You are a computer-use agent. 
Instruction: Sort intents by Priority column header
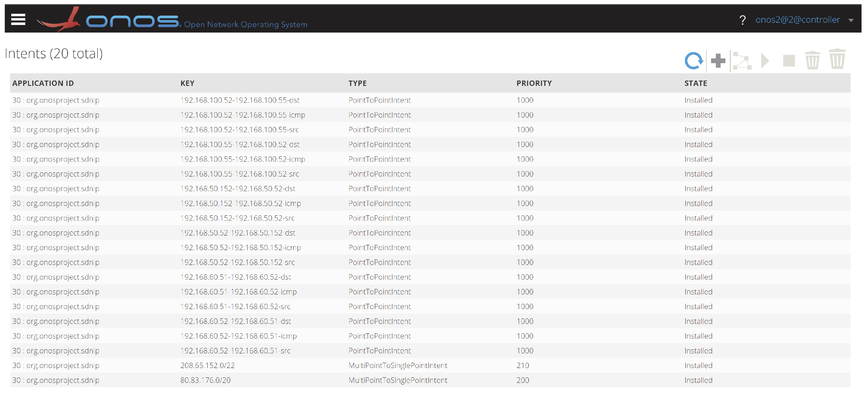pos(534,83)
